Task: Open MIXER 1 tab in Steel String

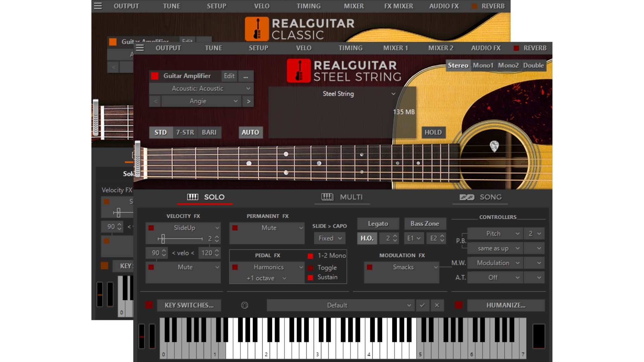Action: coord(396,48)
